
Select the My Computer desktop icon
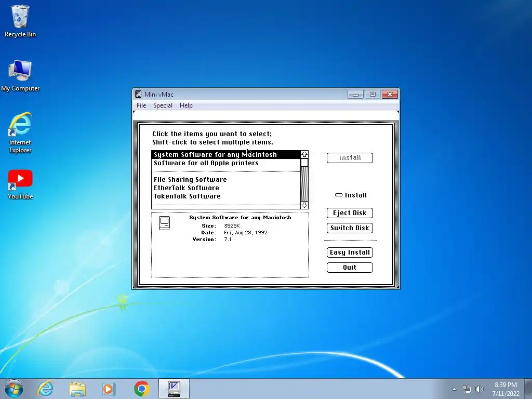[20, 75]
